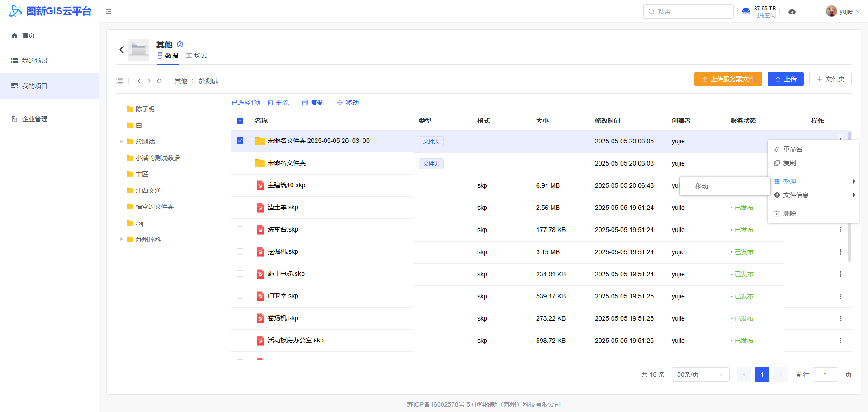Screen dimensions: 868x412
Task: Open more actions for 卷扬机.skp
Action: (841, 318)
